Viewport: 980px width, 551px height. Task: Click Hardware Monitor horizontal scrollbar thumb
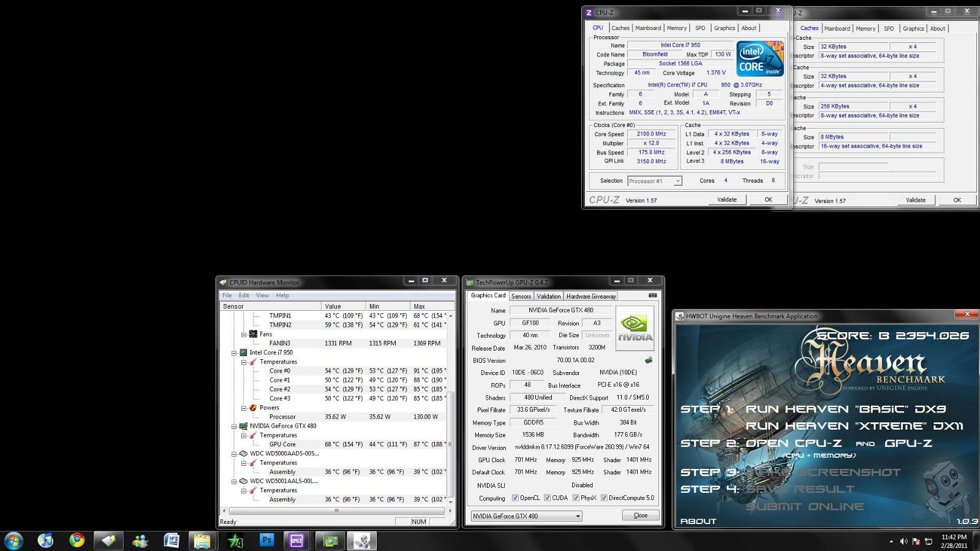pyautogui.click(x=336, y=510)
